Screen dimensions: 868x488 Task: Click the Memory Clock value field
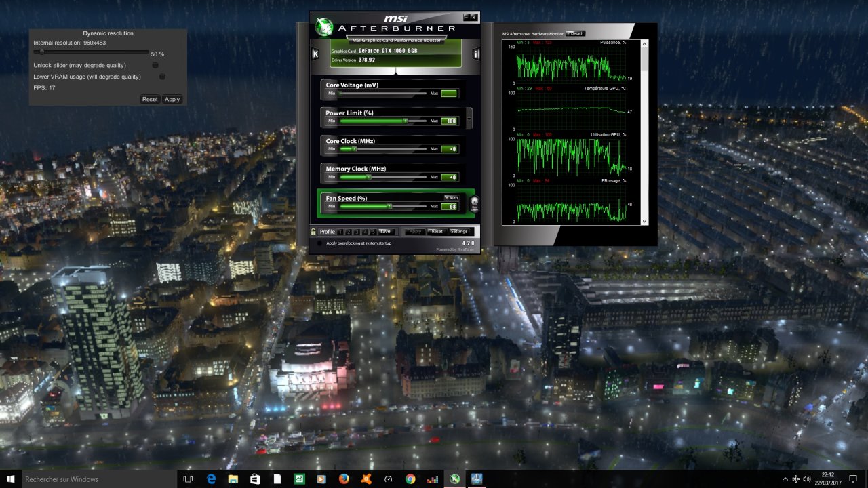point(449,177)
